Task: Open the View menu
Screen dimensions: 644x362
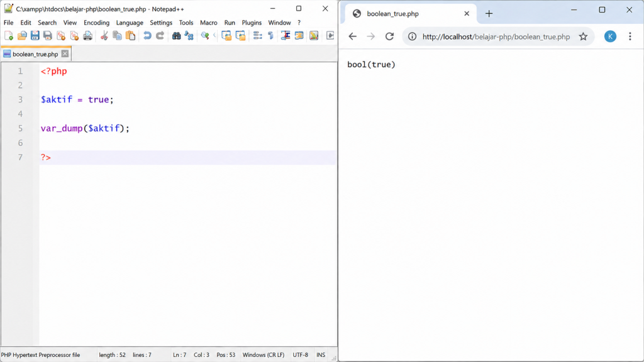Action: click(70, 23)
